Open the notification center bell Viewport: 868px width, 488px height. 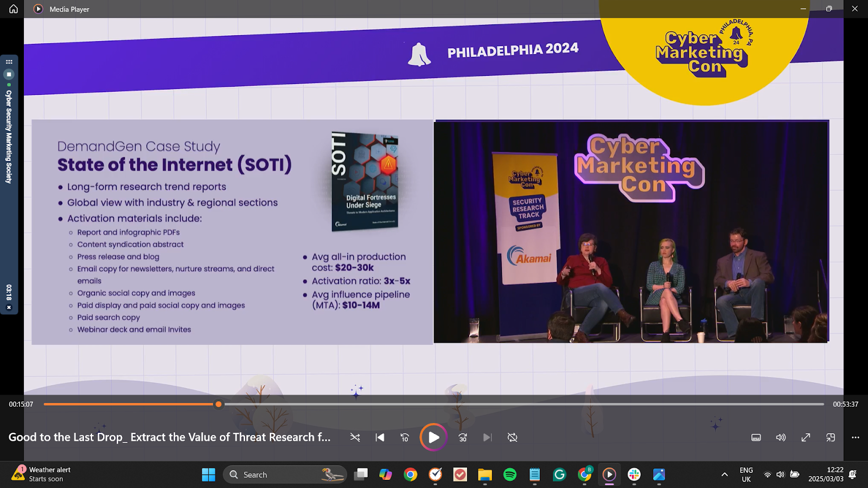point(853,474)
